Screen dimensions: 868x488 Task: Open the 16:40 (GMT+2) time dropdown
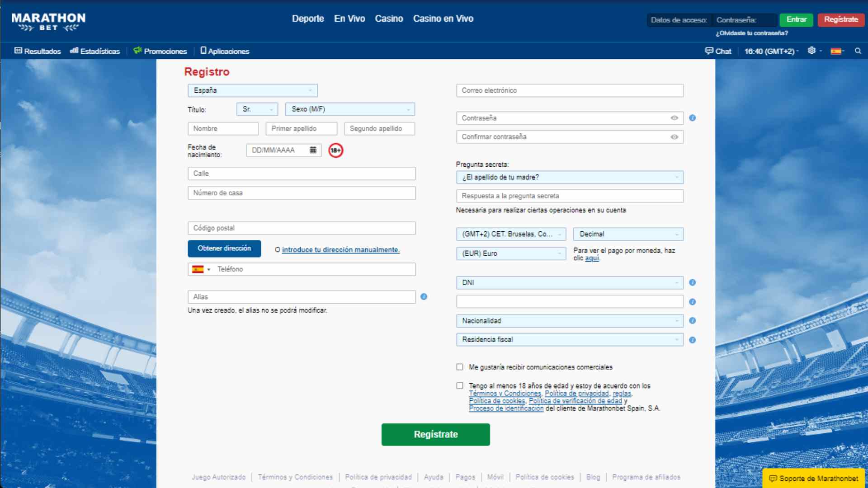pos(771,51)
